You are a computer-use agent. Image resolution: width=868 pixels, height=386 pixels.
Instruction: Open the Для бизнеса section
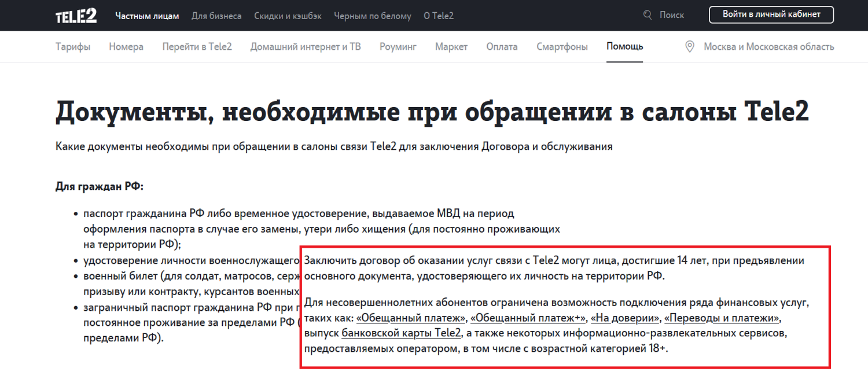(216, 16)
